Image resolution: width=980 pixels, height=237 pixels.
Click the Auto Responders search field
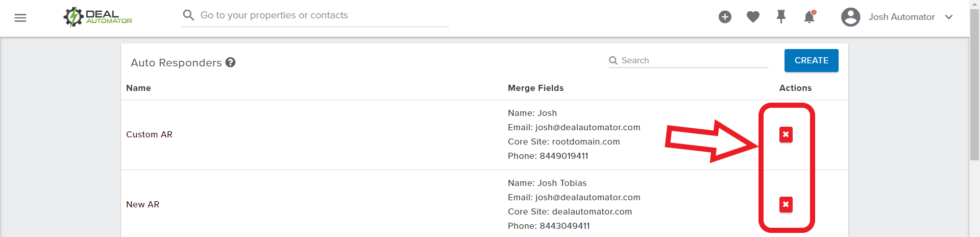[x=689, y=60]
